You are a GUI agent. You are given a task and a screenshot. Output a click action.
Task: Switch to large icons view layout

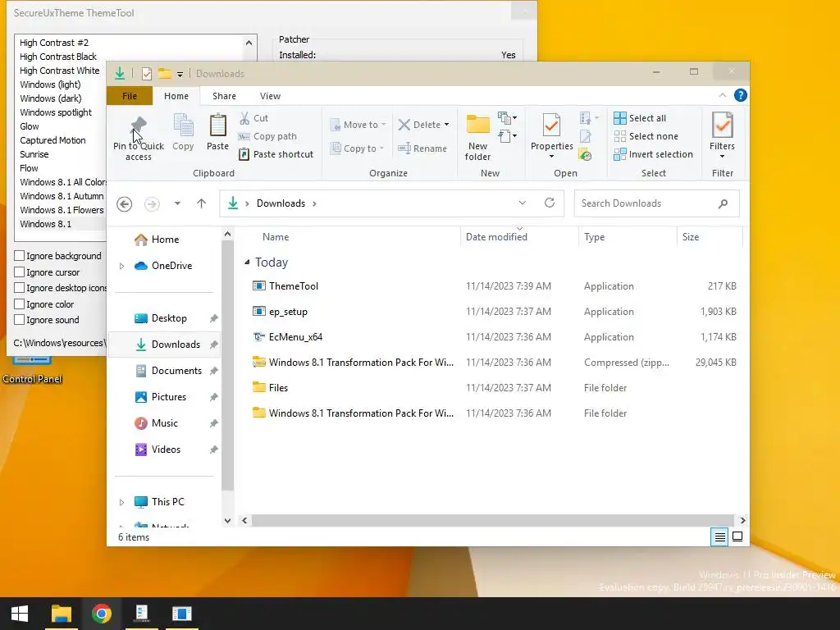point(737,536)
